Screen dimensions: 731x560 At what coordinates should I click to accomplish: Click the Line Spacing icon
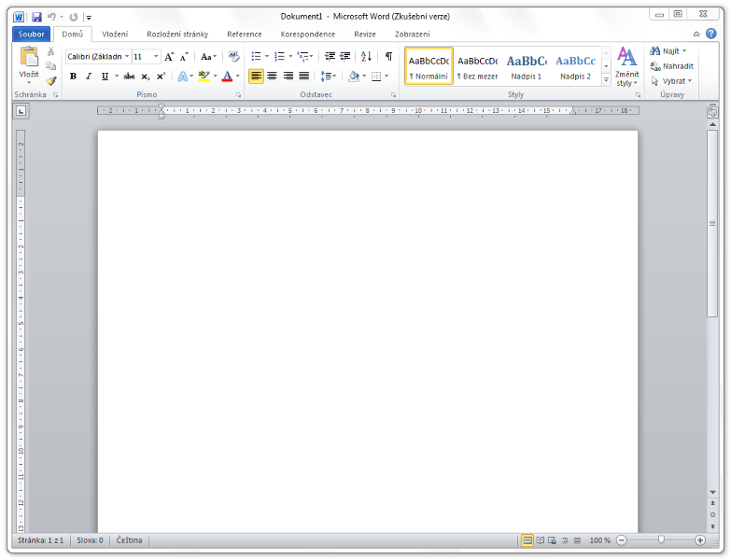point(326,76)
